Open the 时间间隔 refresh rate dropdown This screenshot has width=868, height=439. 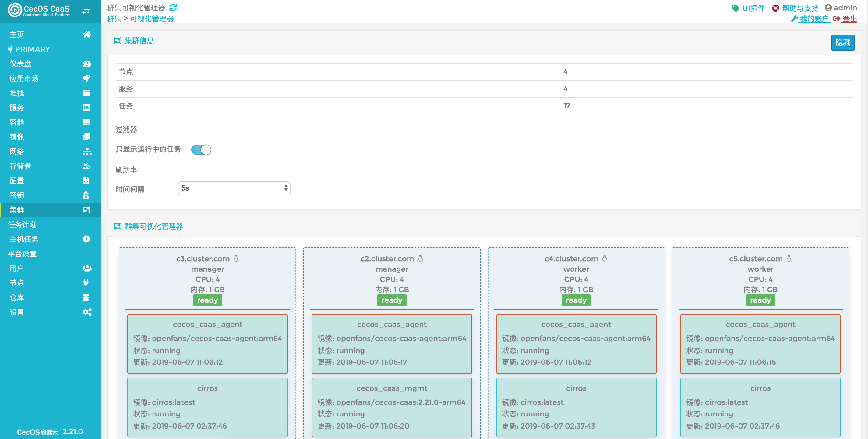tap(234, 188)
